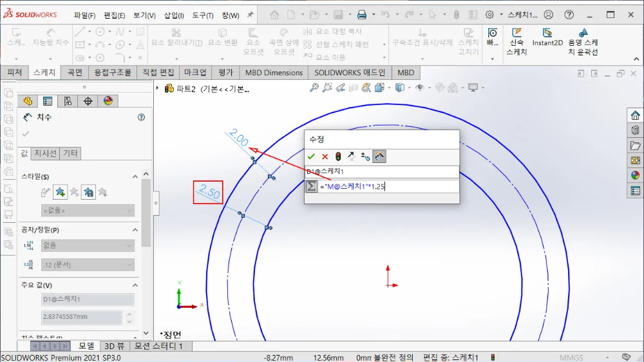Switch to the 용접구조물 ribbon tab
Screen dimensions: 644x362
(113, 72)
